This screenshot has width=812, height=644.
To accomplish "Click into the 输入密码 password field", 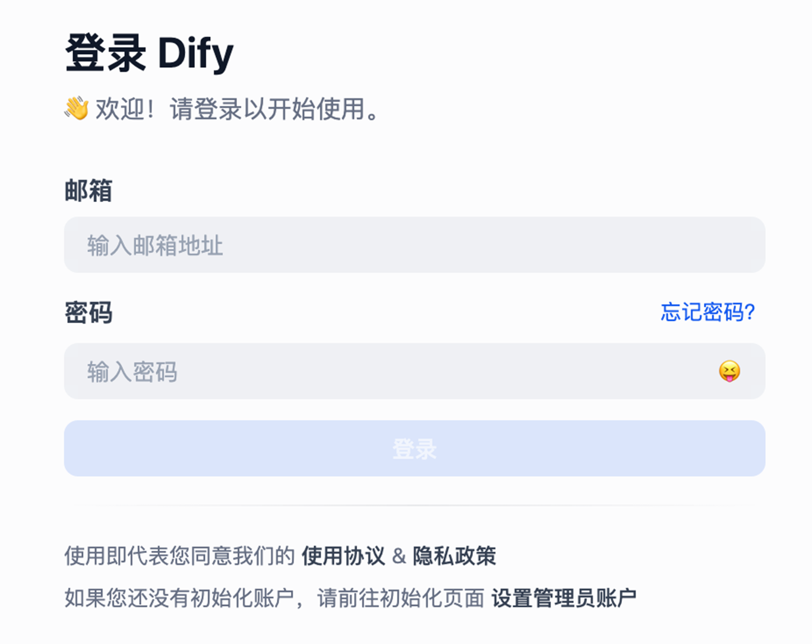I will coord(392,371).
